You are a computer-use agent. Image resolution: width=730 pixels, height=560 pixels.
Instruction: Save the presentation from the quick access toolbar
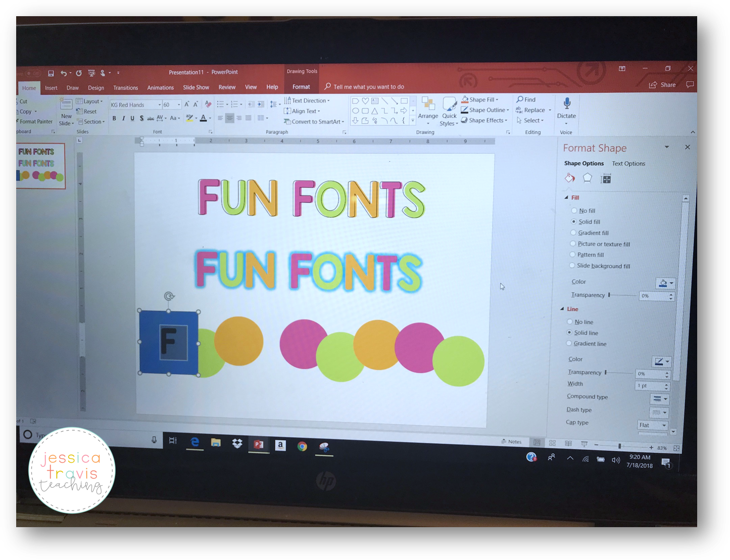coord(51,73)
